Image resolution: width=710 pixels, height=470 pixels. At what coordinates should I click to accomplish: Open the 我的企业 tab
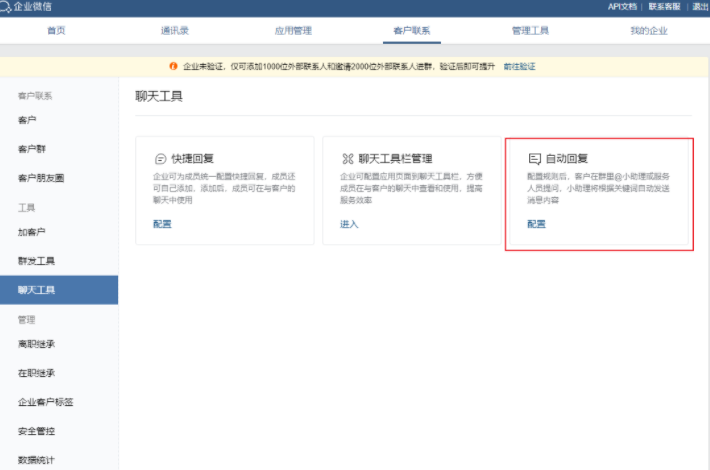pos(648,30)
